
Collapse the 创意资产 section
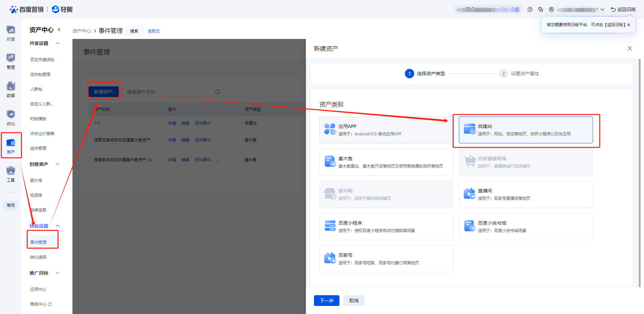click(x=58, y=164)
